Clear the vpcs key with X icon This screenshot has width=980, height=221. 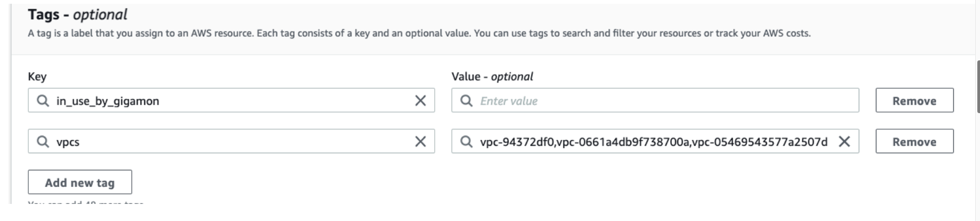coord(420,141)
